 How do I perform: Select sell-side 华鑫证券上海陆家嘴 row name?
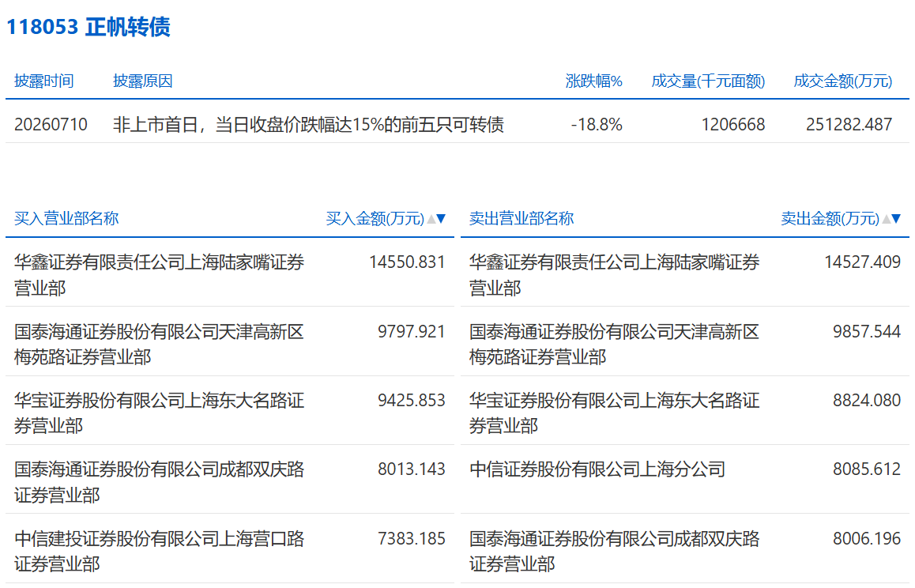tap(615, 275)
